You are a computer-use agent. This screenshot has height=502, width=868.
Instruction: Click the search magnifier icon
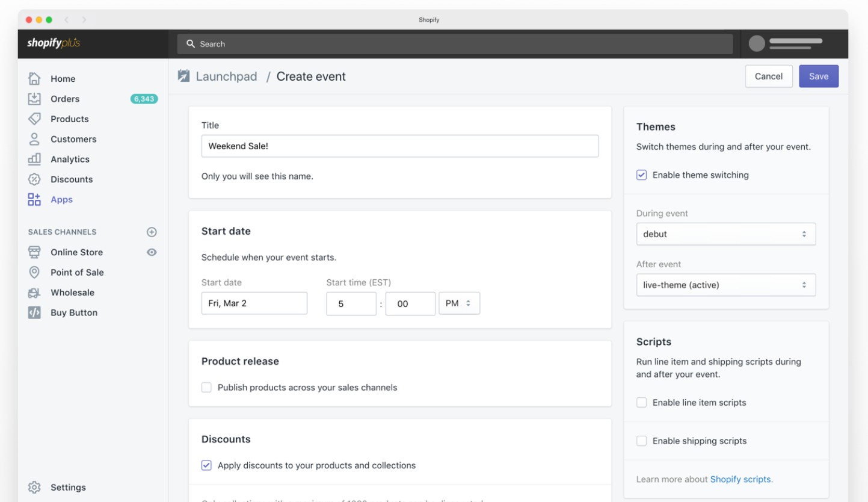click(191, 44)
